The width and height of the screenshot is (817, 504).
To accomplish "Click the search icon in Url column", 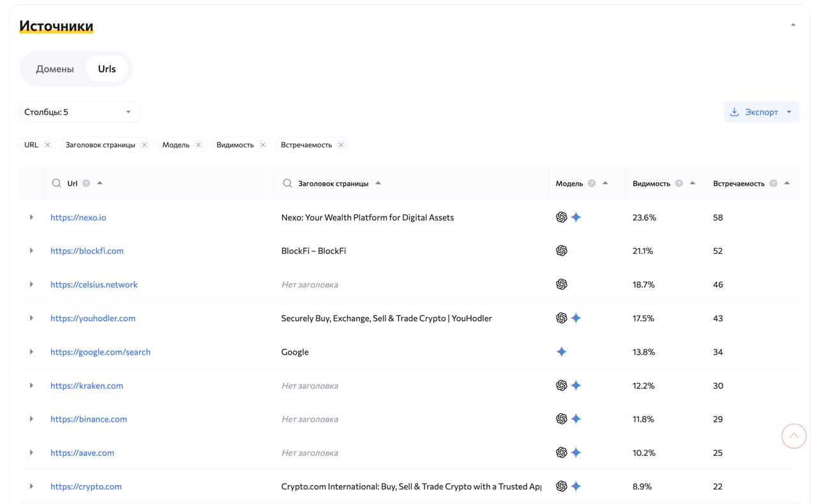I will tap(57, 183).
